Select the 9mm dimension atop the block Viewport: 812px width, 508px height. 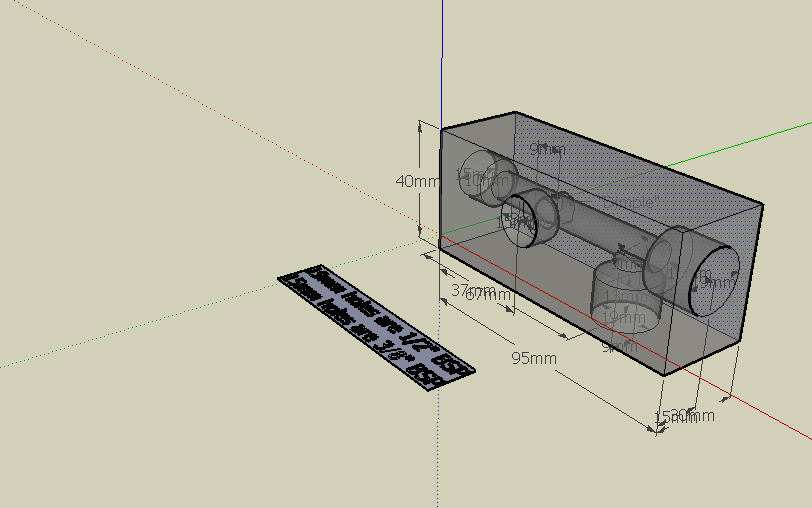pos(547,149)
